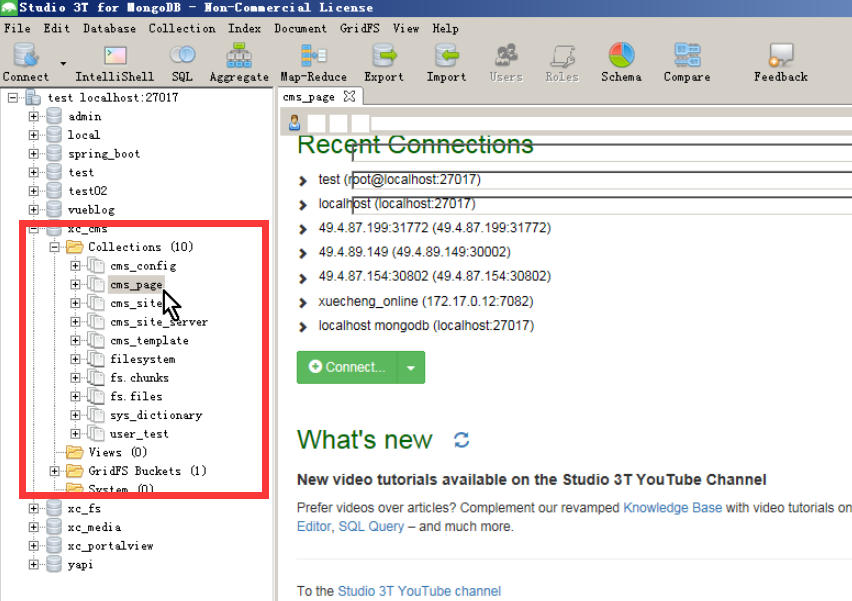Open the Help menu
Image resolution: width=852 pixels, height=601 pixels.
446,28
